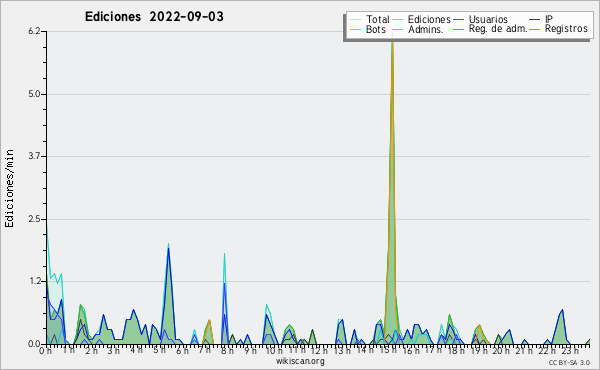This screenshot has height=370, width=600.
Task: Click the '5 h' x-axis tick label
Action: 159,350
